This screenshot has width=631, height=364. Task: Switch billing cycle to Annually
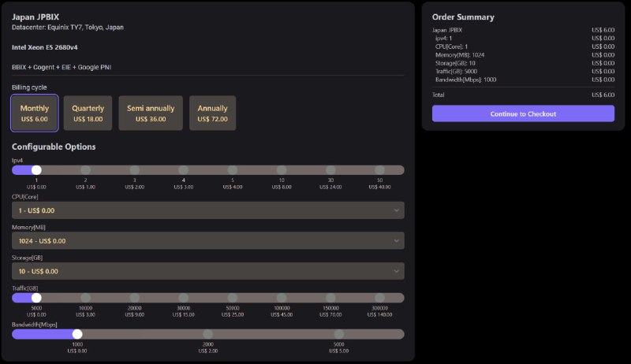click(x=212, y=113)
